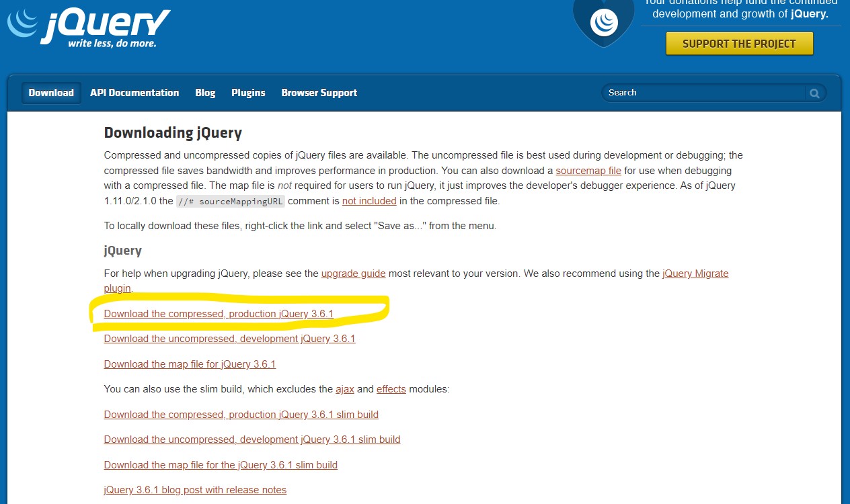Click the 'jQuery' section subheading
Image resolution: width=850 pixels, height=504 pixels.
pos(123,251)
